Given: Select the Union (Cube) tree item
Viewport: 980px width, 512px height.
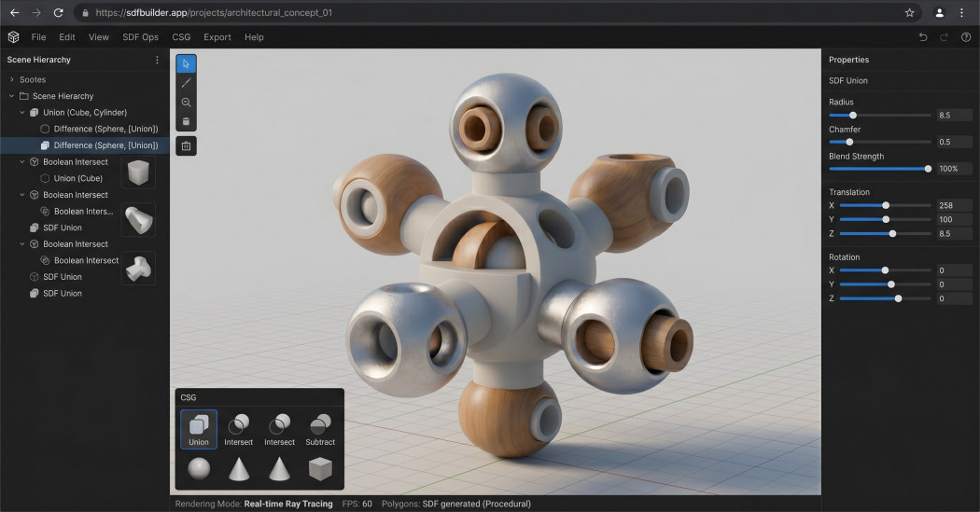Looking at the screenshot, I should point(78,178).
